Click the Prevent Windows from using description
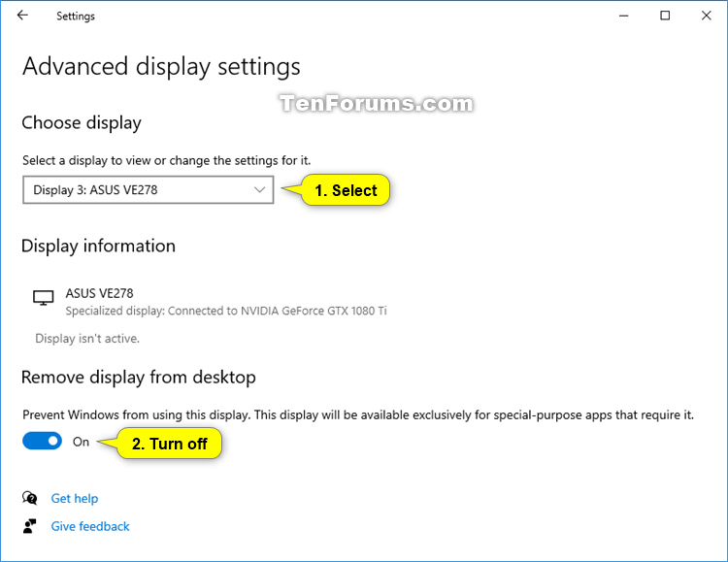This screenshot has width=728, height=562. pyautogui.click(x=358, y=414)
